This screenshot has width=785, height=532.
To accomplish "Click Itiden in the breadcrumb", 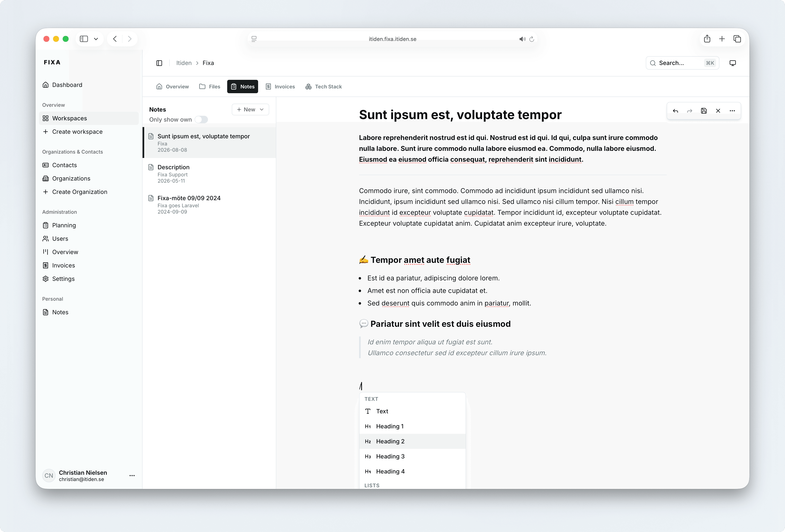I will click(184, 63).
